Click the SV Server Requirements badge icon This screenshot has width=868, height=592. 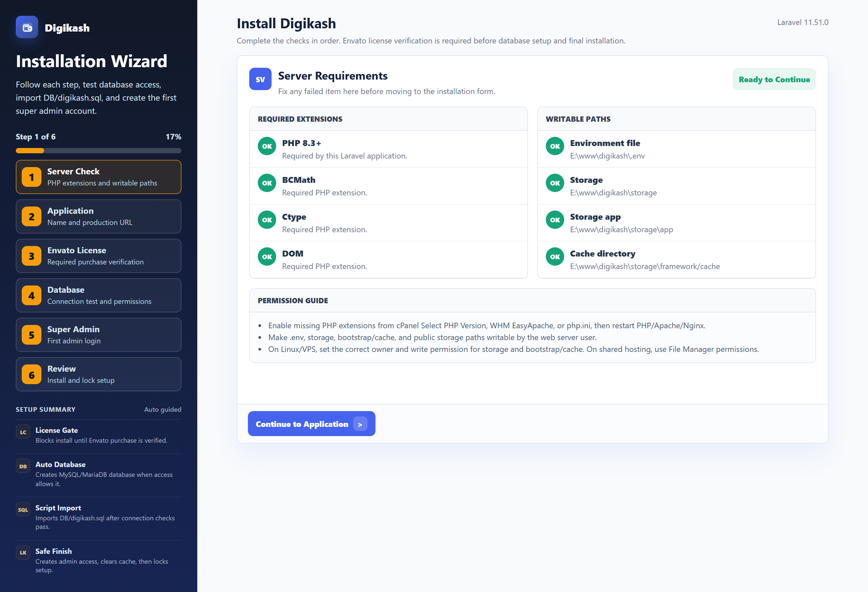[260, 79]
